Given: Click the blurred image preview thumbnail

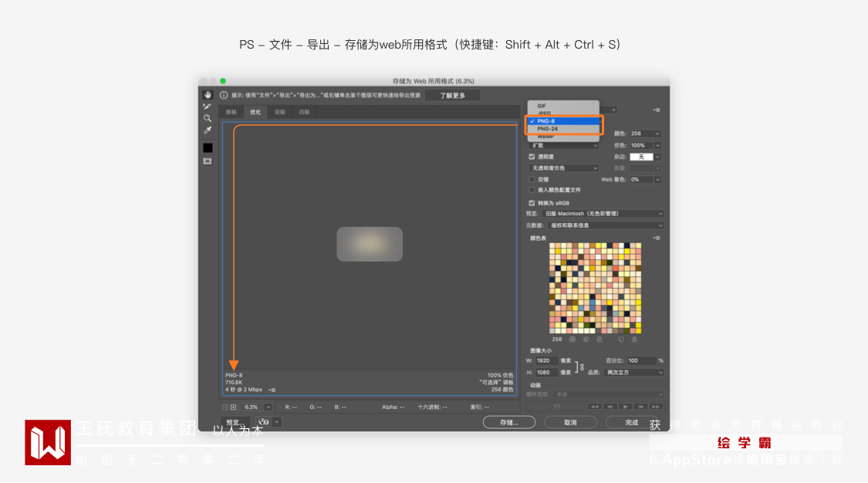Looking at the screenshot, I should (x=370, y=244).
